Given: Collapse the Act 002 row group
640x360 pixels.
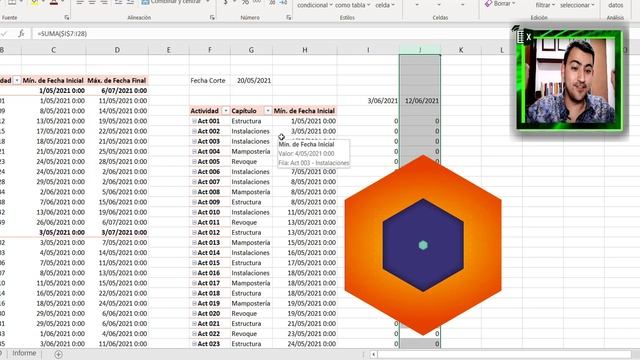Looking at the screenshot, I should [194, 131].
